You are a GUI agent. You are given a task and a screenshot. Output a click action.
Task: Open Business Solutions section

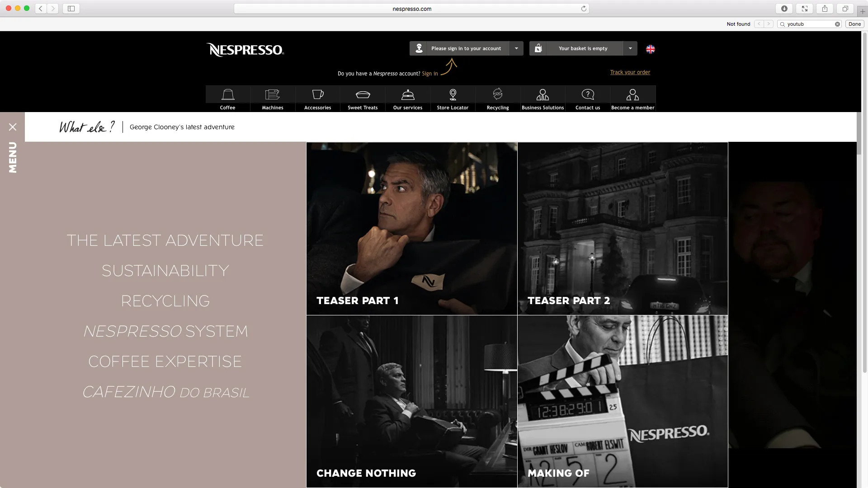click(x=542, y=99)
